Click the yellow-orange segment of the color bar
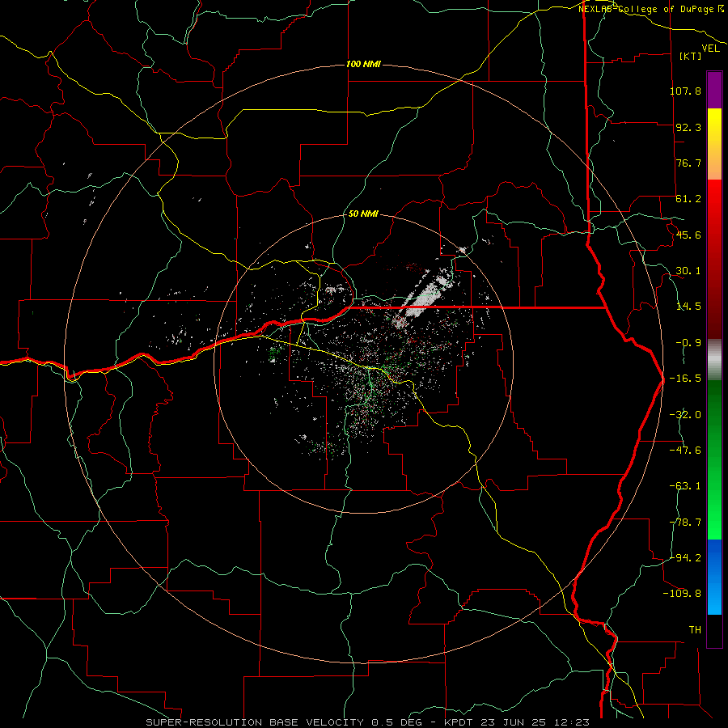728x728 pixels. [x=714, y=144]
